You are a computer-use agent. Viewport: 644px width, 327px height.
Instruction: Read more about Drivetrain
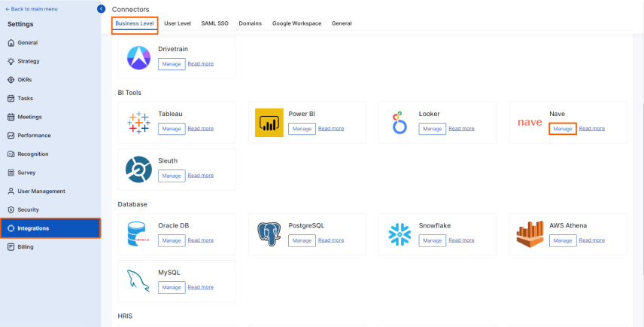(x=200, y=64)
